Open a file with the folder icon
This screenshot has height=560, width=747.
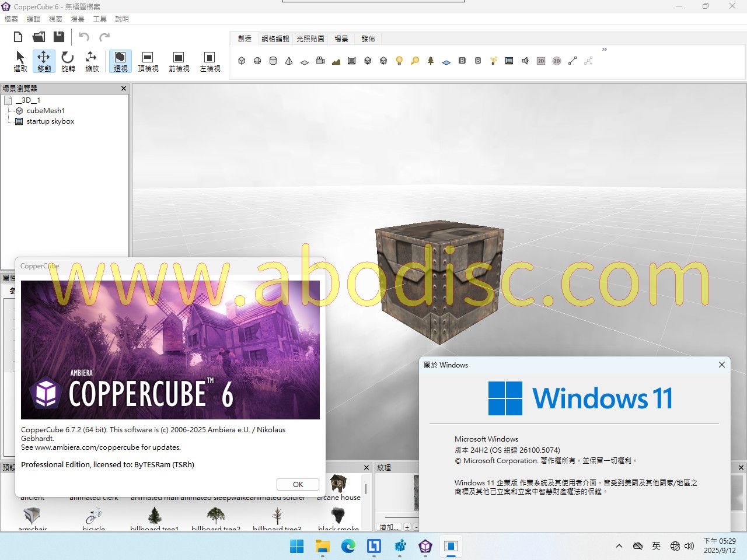point(39,37)
